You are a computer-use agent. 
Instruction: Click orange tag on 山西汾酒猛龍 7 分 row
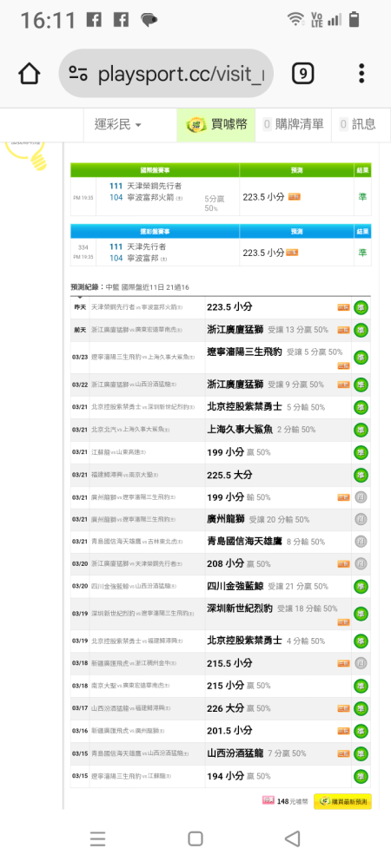point(343,753)
